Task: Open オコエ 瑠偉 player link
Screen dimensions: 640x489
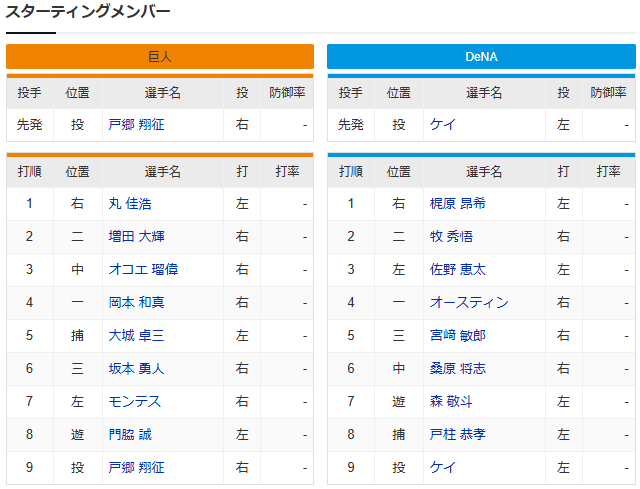Action: click(x=143, y=269)
